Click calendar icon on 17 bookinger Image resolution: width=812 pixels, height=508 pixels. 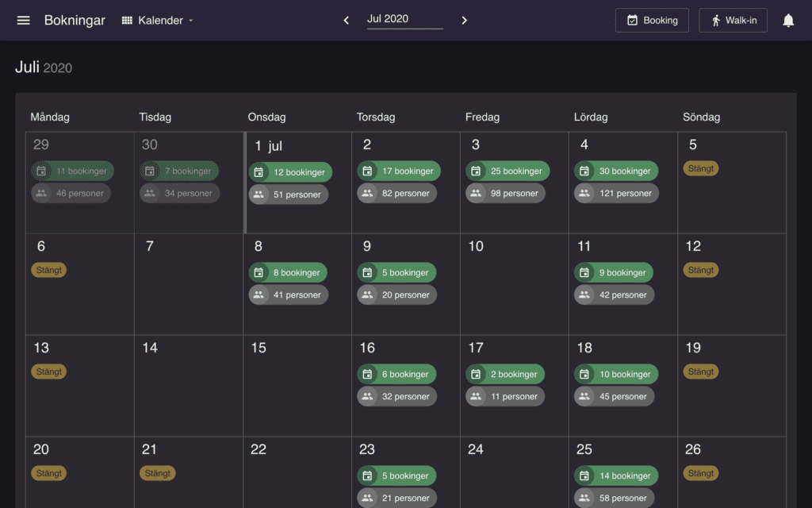(367, 171)
